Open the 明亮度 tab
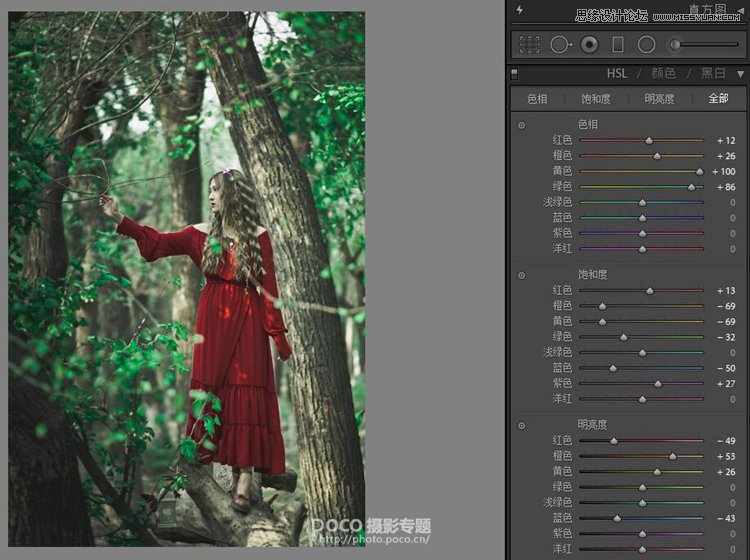This screenshot has width=750, height=560. (659, 99)
